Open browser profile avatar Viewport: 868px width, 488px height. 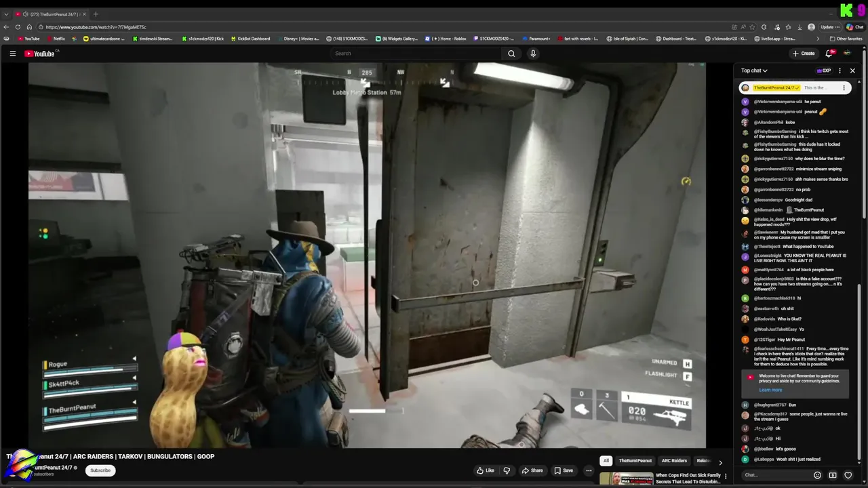pyautogui.click(x=812, y=27)
